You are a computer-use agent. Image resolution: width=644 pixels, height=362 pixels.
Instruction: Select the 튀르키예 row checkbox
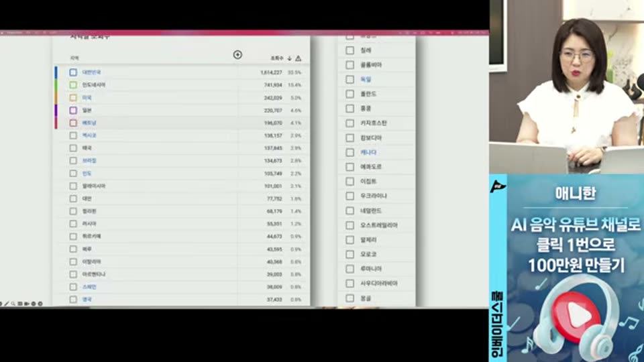pyautogui.click(x=73, y=237)
